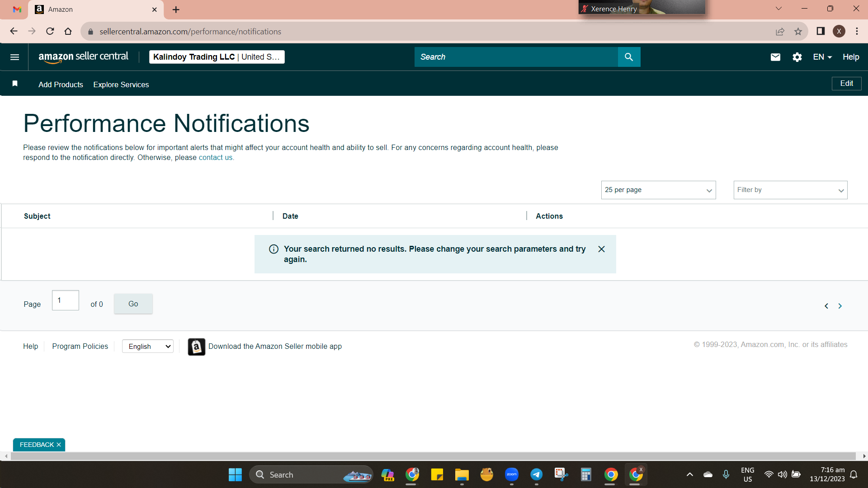Viewport: 868px width, 488px height.
Task: Open a new browser tab
Action: coord(176,9)
